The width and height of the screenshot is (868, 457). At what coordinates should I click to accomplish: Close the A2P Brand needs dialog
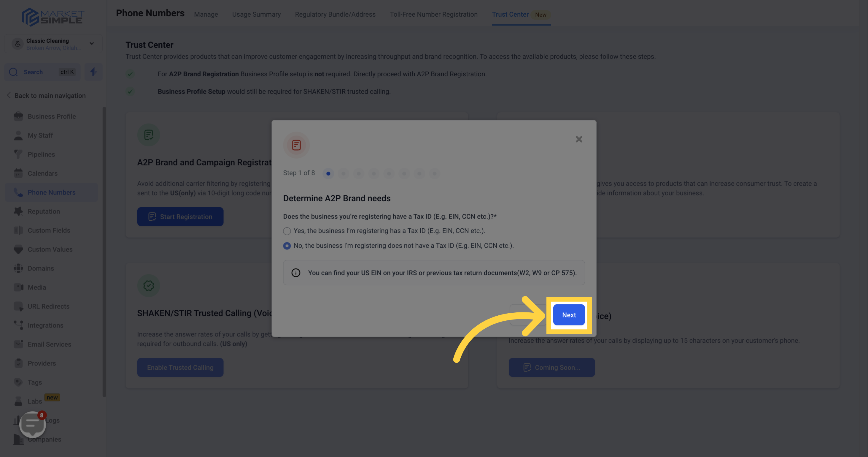pyautogui.click(x=578, y=139)
